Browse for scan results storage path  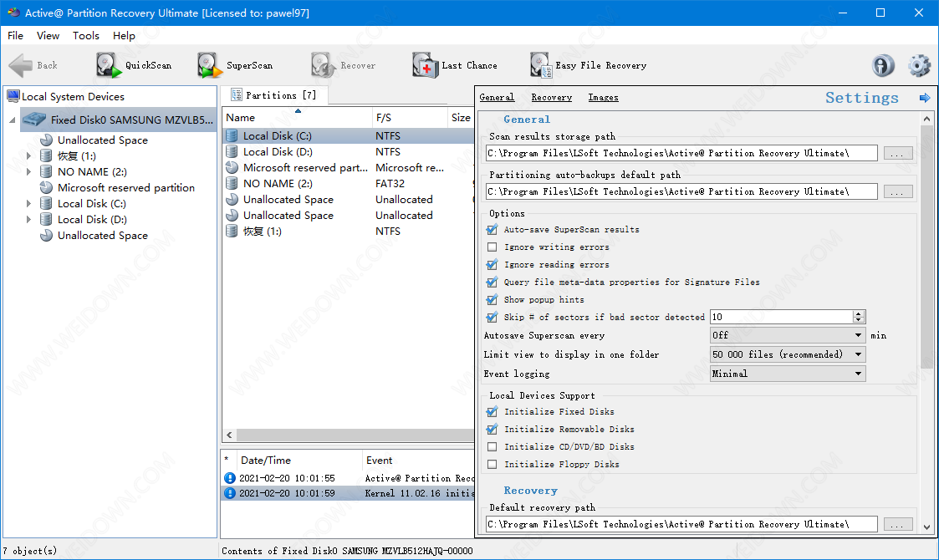(897, 153)
